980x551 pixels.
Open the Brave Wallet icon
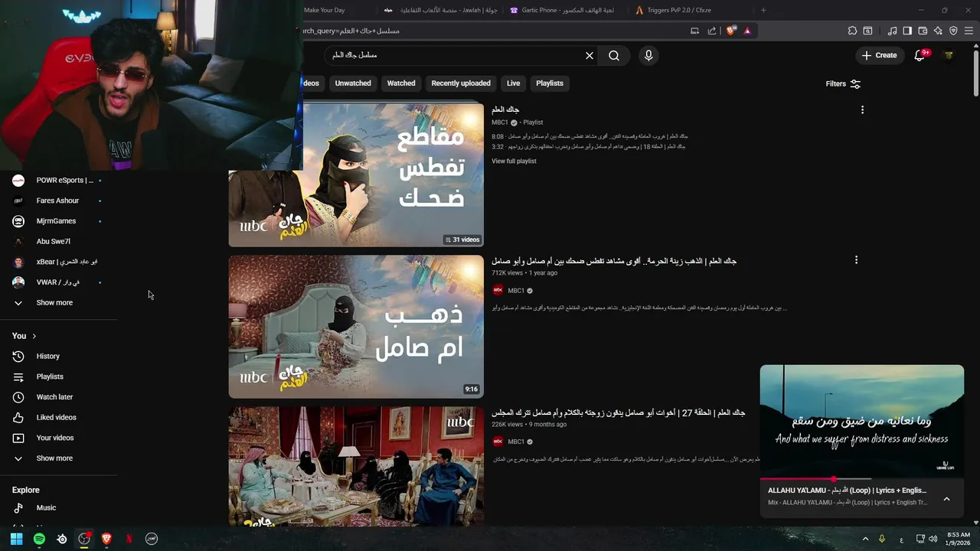[x=923, y=31]
